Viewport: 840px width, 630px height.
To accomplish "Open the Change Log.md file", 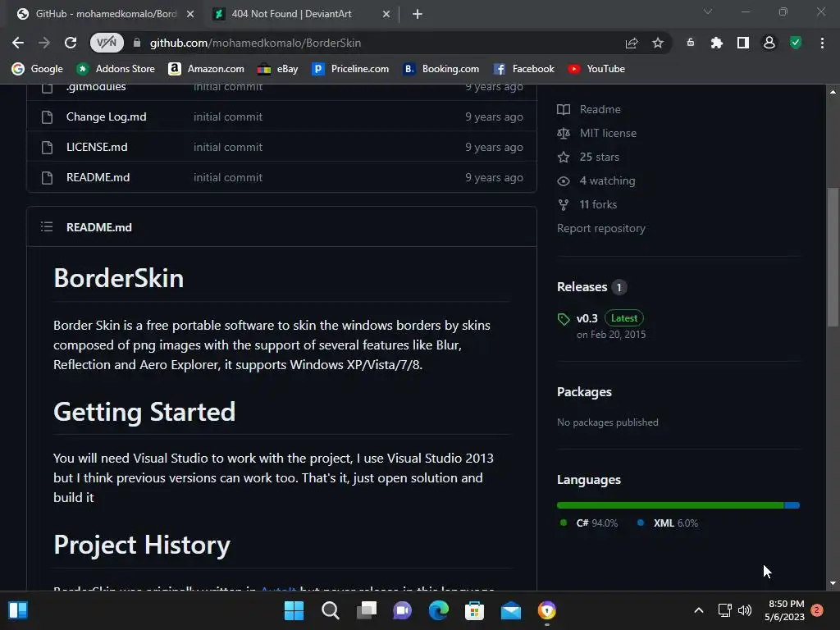I will [x=106, y=116].
